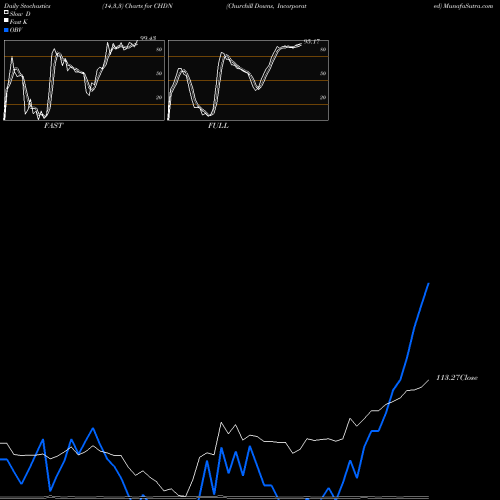Viewport: 500px width, 500px height.
Task: Click the FAST chart label
Action: (x=54, y=126)
